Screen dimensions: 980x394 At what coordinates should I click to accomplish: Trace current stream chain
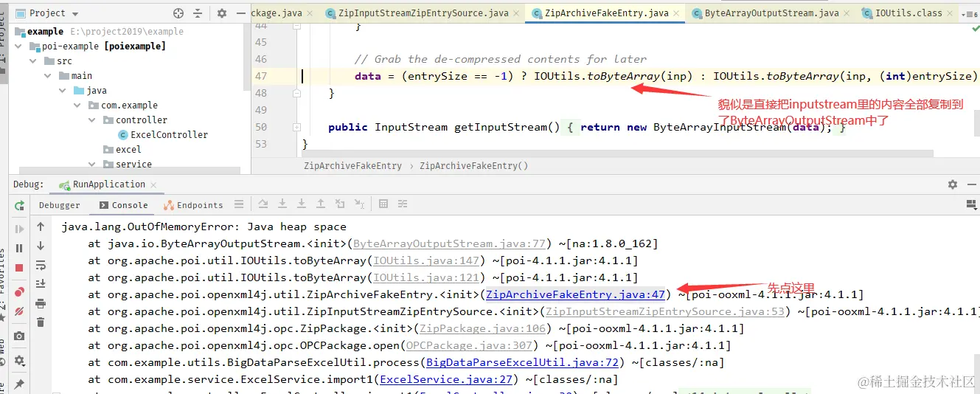(x=403, y=204)
